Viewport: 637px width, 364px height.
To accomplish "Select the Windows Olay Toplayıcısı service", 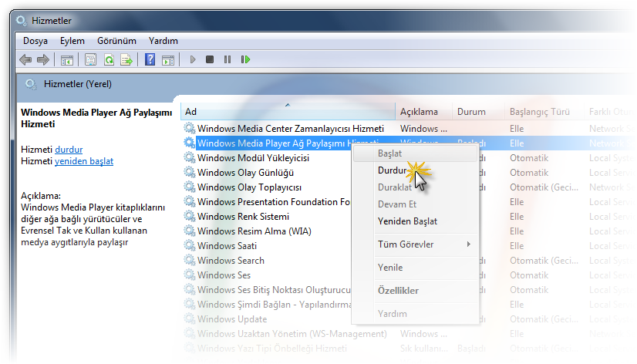I will pos(249,187).
